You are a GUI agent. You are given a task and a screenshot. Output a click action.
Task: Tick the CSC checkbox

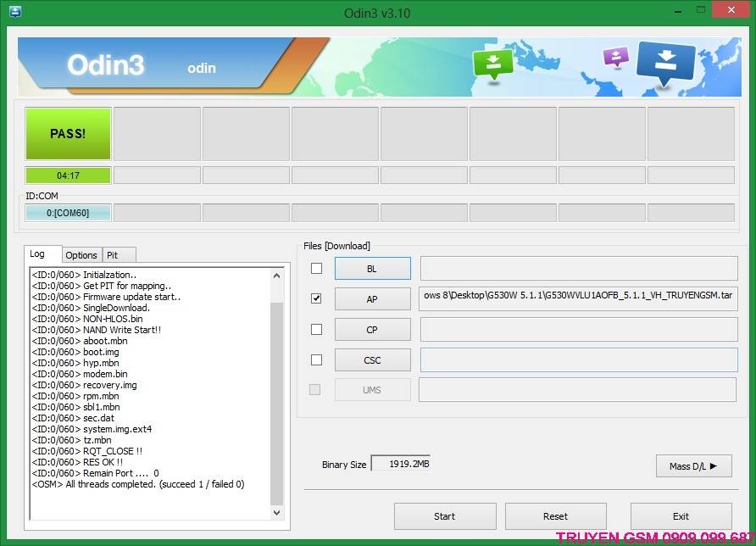[316, 359]
